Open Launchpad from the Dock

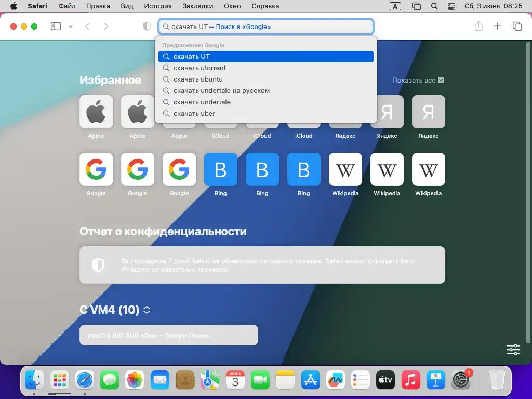(59, 380)
